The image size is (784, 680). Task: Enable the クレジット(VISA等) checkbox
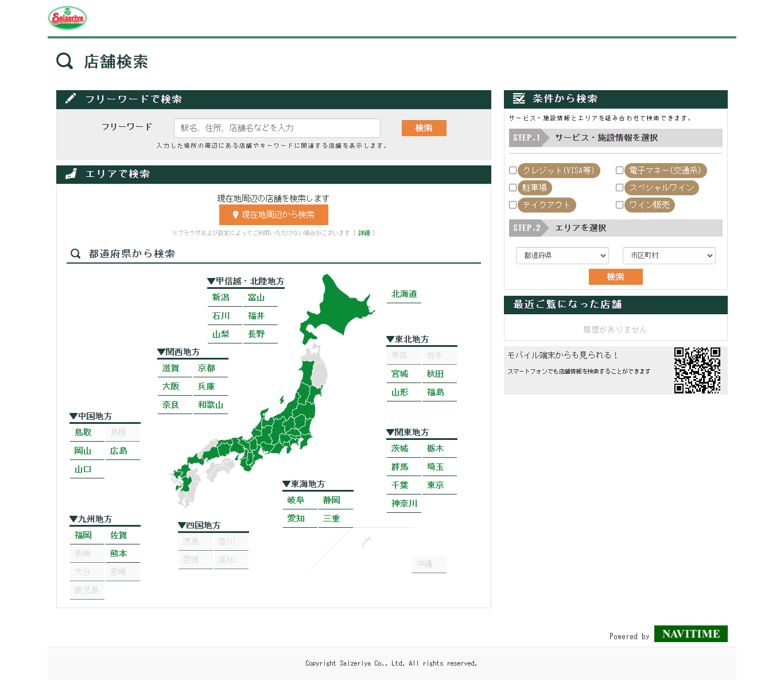click(513, 171)
